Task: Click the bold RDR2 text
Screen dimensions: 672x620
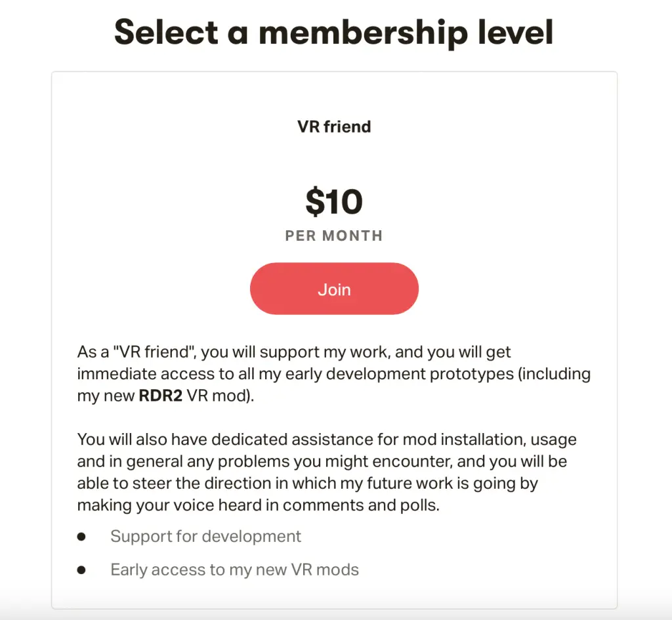Action: click(x=161, y=396)
